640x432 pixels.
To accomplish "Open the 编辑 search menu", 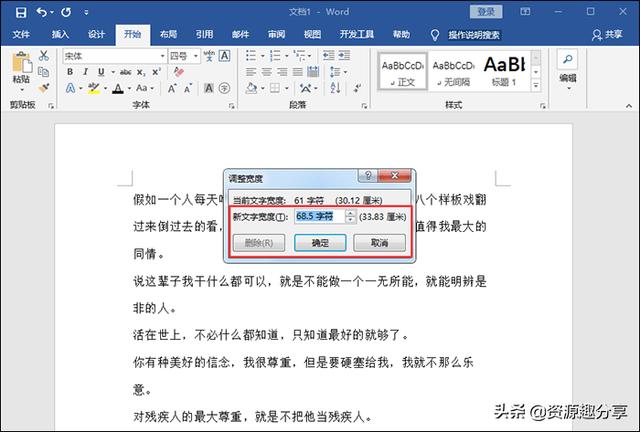I will 568,70.
